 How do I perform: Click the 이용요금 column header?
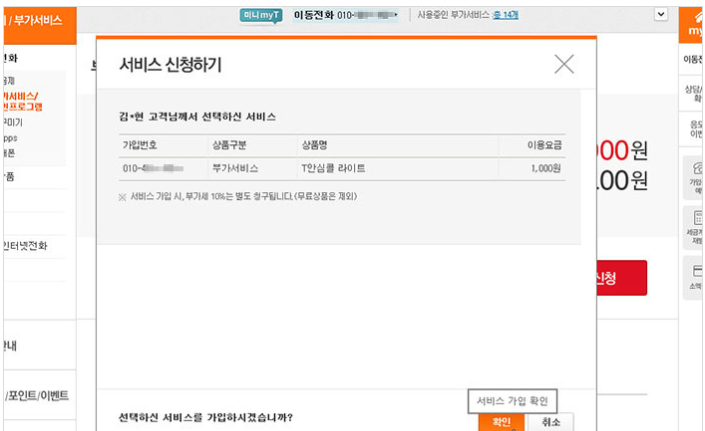coord(544,145)
